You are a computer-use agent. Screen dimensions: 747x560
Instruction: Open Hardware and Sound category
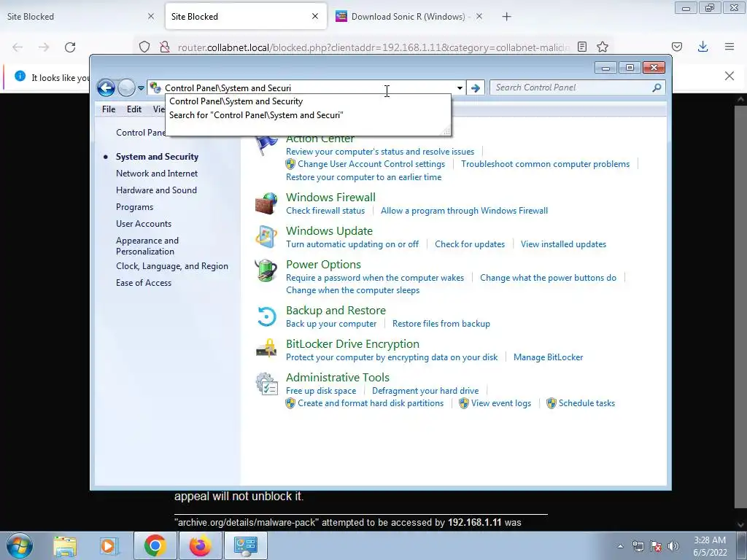click(x=156, y=190)
